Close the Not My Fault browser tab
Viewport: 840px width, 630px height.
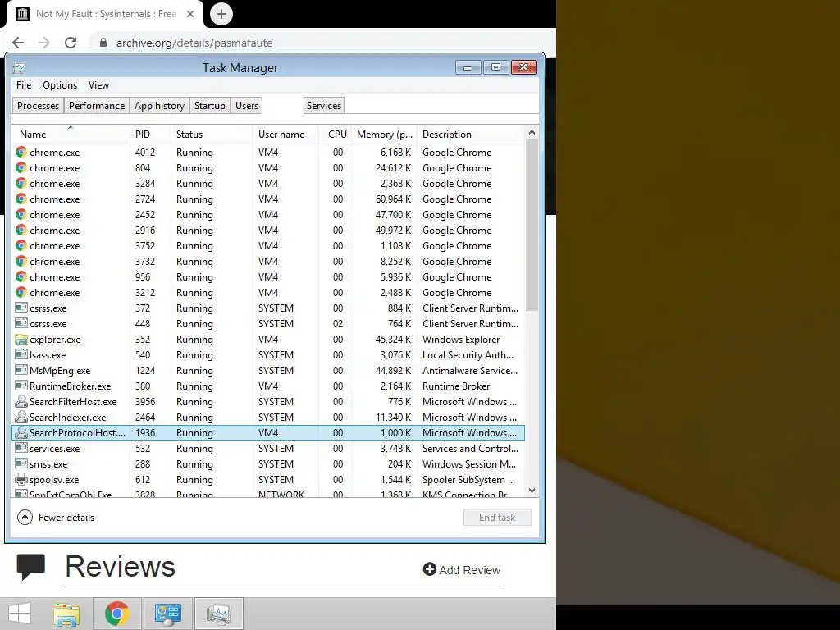click(x=190, y=14)
